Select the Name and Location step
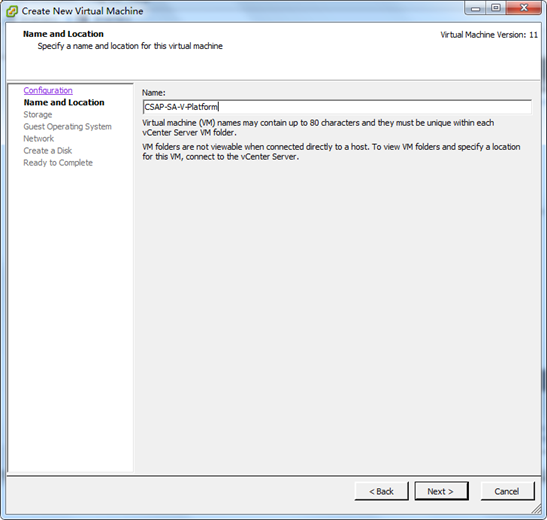Image resolution: width=547 pixels, height=520 pixels. coord(64,103)
